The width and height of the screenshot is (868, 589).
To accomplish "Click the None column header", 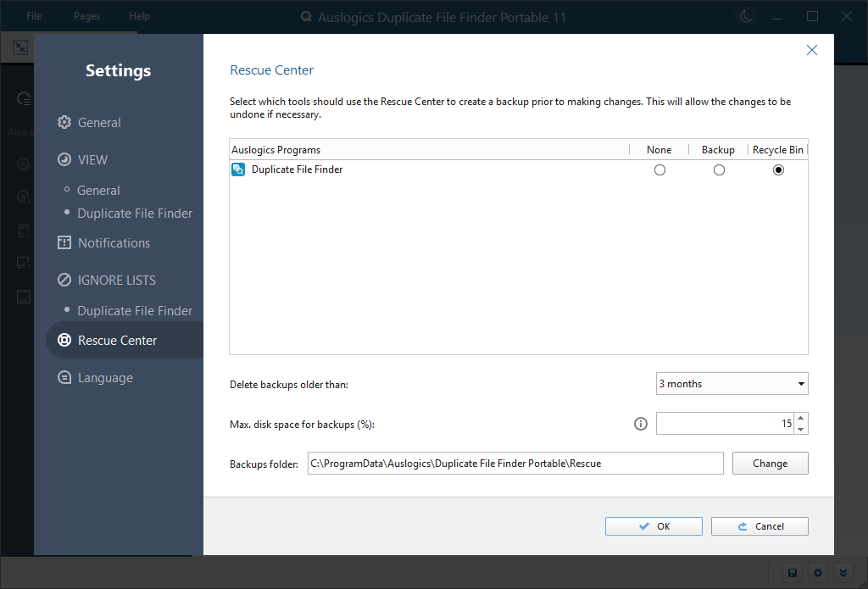I will tap(659, 149).
